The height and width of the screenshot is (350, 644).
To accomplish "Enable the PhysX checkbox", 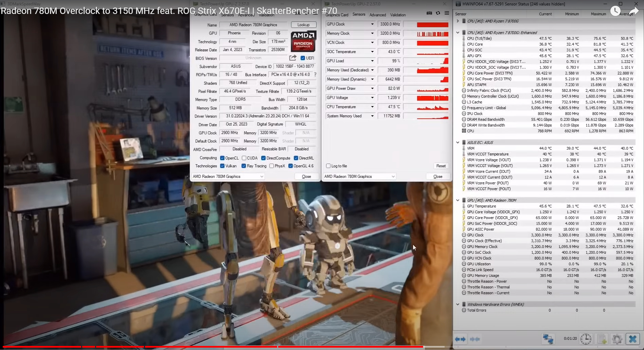I will 271,166.
